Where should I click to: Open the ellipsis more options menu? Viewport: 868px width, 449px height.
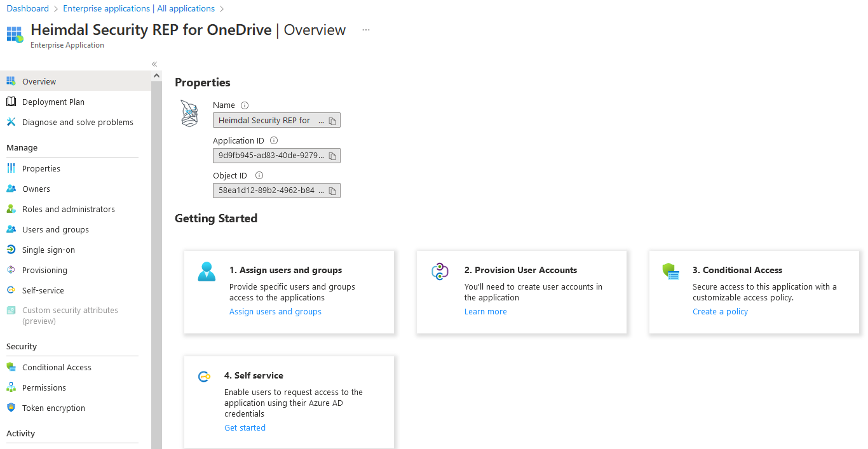pyautogui.click(x=366, y=30)
